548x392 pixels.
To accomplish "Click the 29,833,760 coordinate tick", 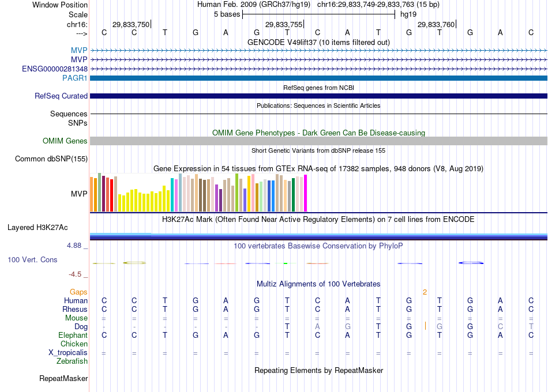I will 436,24.
